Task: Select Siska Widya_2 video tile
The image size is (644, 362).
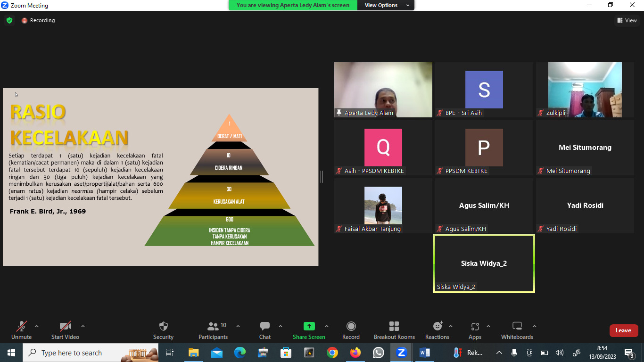Action: [x=484, y=264]
